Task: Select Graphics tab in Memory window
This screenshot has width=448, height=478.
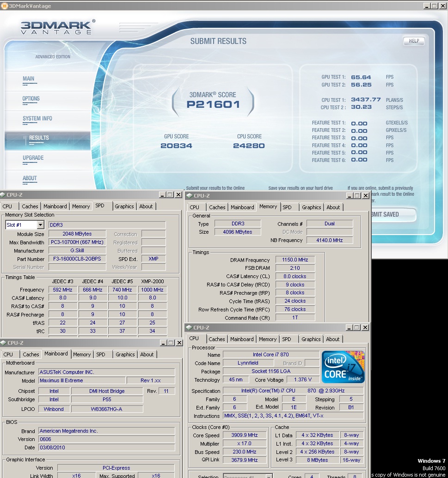Action: click(x=311, y=207)
